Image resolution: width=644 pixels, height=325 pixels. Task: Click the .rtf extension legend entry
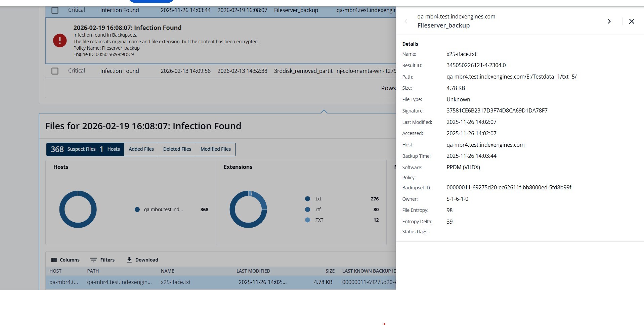pos(317,210)
